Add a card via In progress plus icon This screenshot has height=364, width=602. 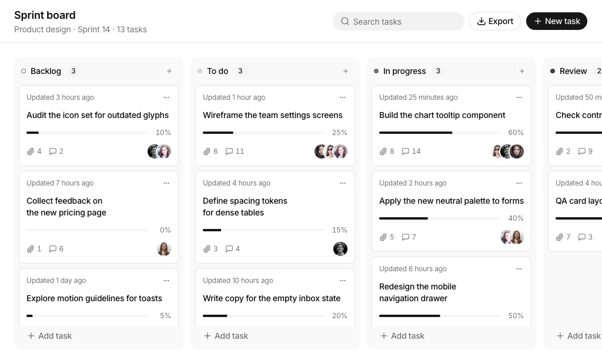[522, 72]
